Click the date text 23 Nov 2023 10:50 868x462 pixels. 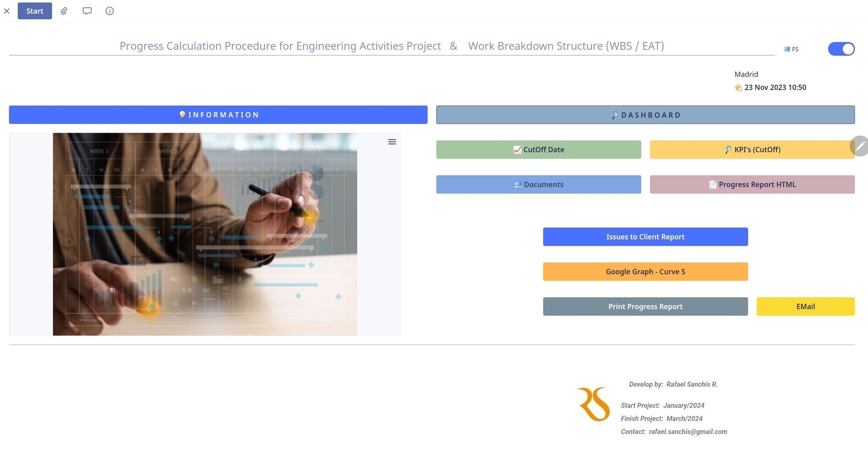coord(775,88)
